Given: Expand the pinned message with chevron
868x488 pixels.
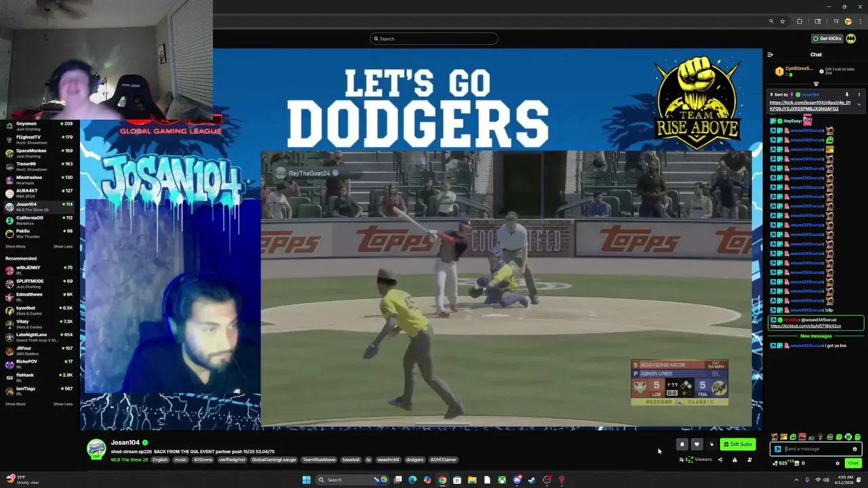Looking at the screenshot, I should (859, 104).
